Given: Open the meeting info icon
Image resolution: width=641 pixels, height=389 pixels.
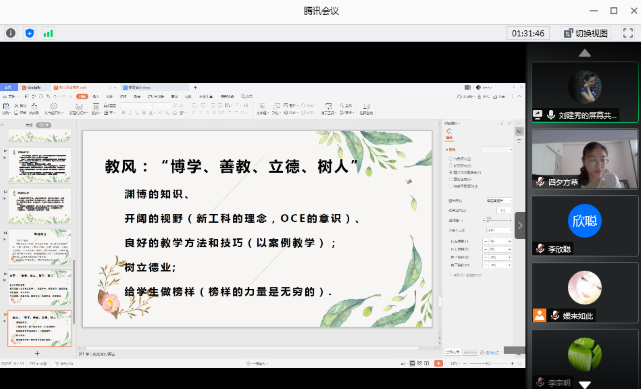Looking at the screenshot, I should click(11, 33).
